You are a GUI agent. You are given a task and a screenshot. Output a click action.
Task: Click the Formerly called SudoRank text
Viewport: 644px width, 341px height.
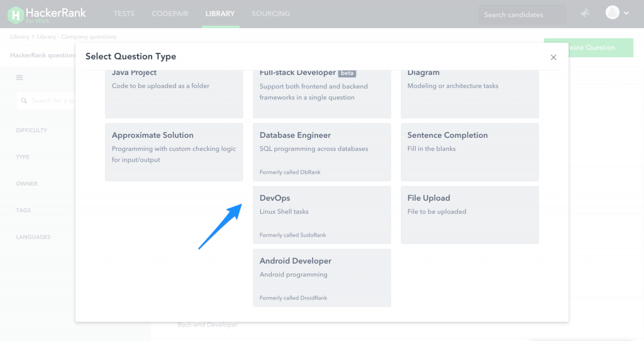click(x=293, y=235)
